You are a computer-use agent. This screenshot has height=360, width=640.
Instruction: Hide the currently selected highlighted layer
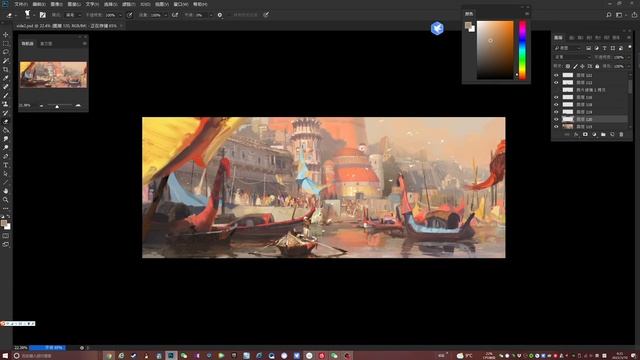point(556,119)
